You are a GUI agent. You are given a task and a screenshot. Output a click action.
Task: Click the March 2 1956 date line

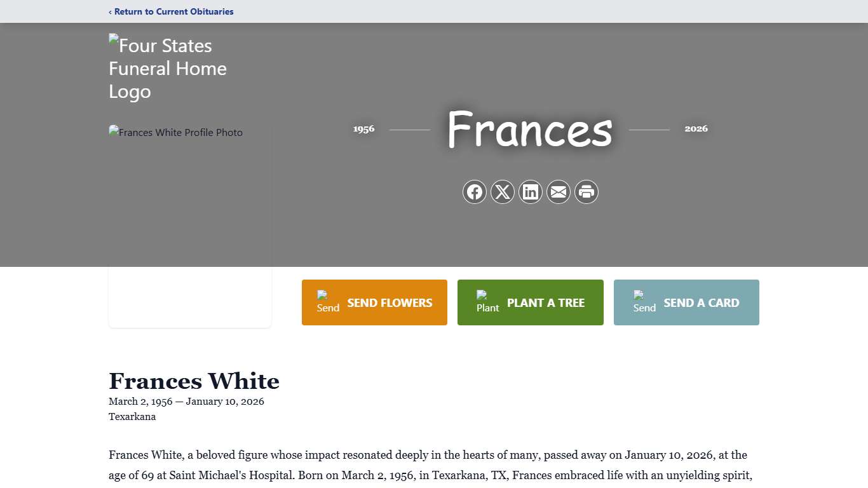tap(187, 401)
